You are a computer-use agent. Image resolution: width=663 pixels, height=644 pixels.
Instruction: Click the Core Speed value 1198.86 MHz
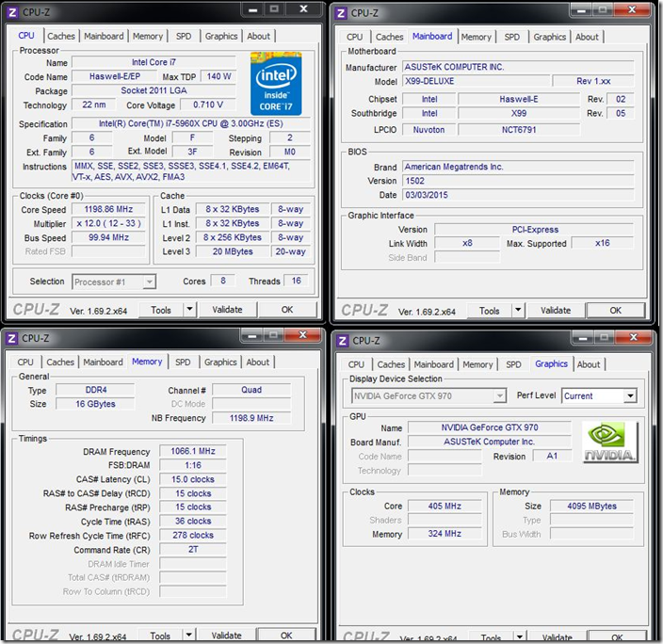point(108,209)
